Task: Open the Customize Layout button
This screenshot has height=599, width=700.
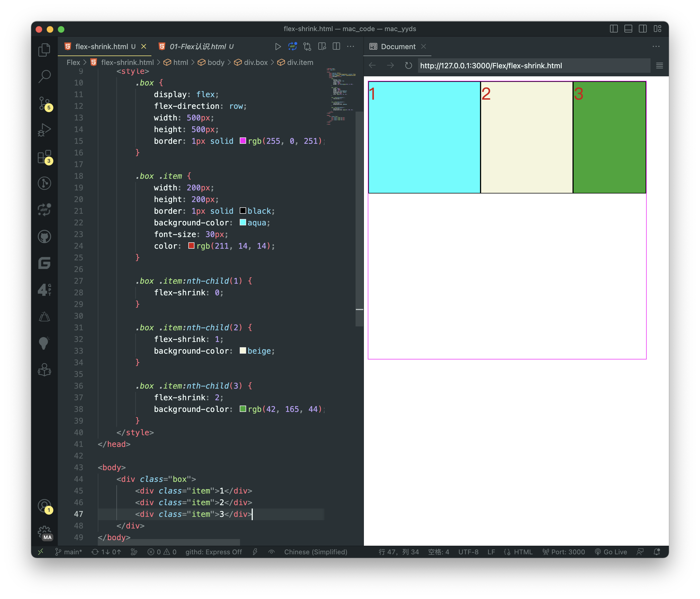Action: point(657,29)
